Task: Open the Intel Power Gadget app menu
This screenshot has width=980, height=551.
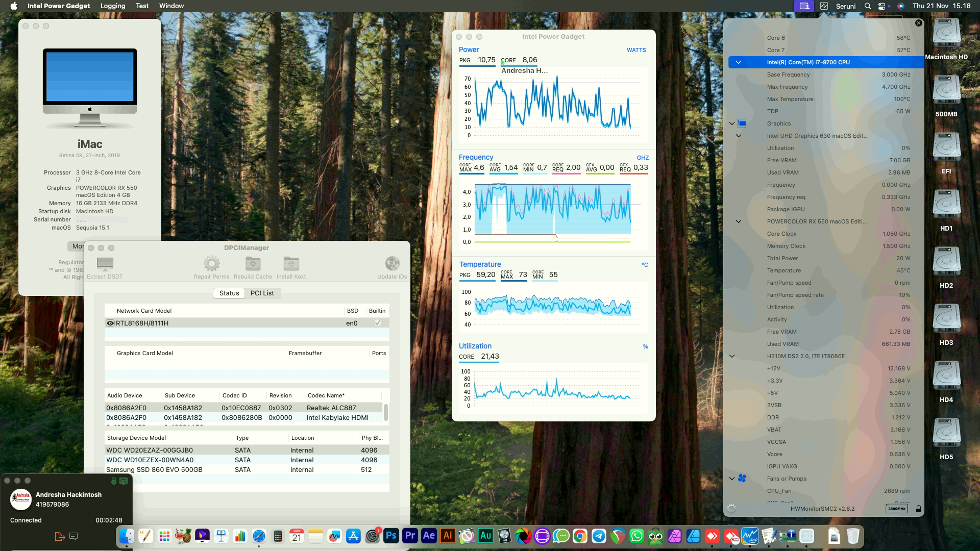Action: 59,6
